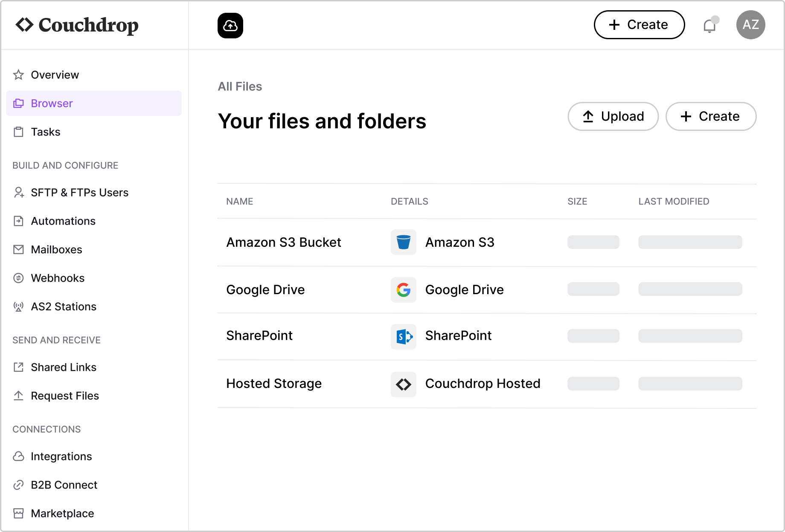
Task: Click the SharePoint logo icon
Action: tap(403, 337)
